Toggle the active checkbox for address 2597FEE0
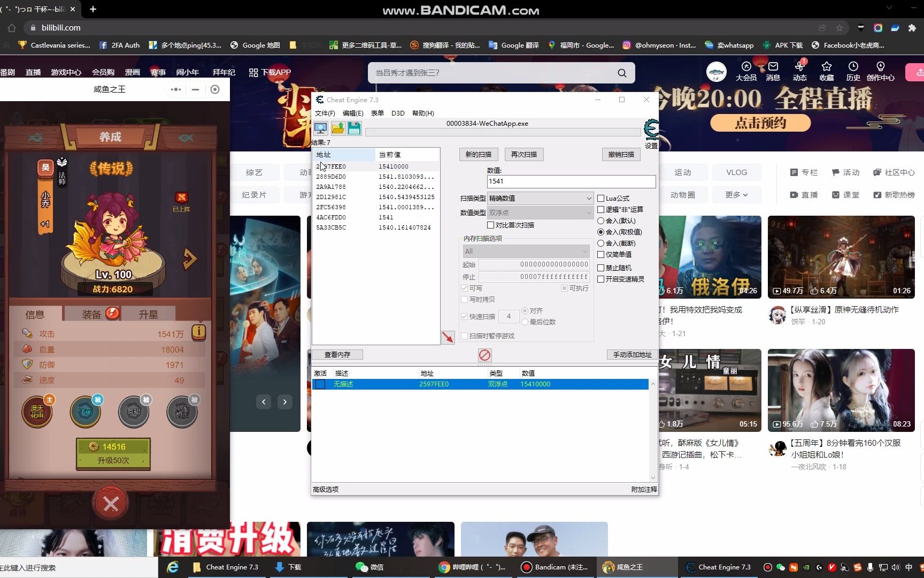Viewport: 924px width, 578px height. [320, 384]
